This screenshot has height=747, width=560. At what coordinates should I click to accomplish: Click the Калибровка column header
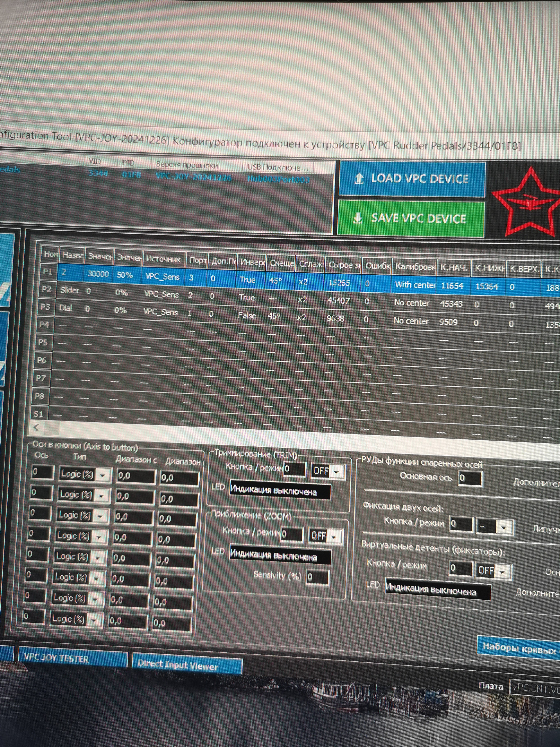click(415, 266)
